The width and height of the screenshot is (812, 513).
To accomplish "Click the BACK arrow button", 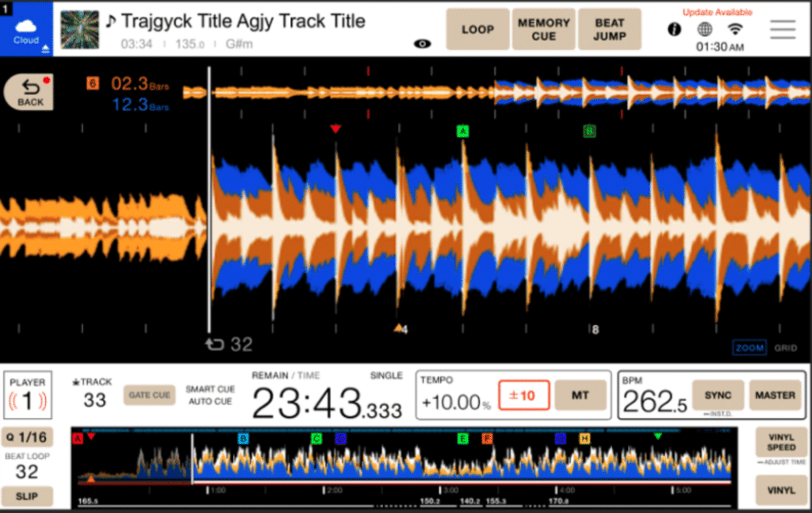I will (29, 92).
